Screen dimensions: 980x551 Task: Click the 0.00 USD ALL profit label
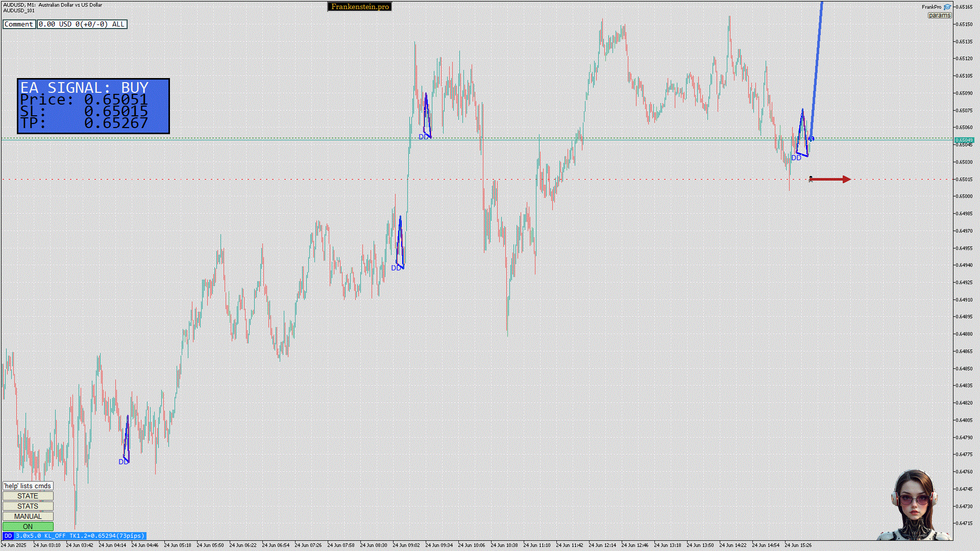82,24
